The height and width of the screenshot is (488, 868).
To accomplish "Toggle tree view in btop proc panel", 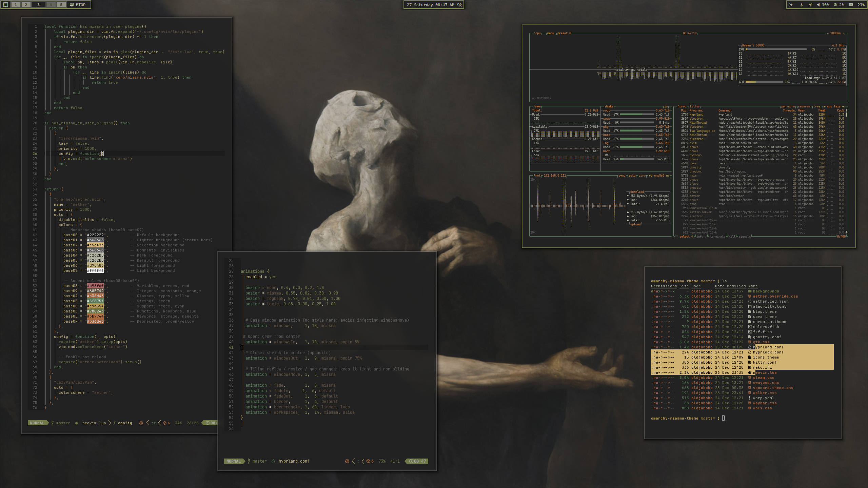I will coord(817,106).
